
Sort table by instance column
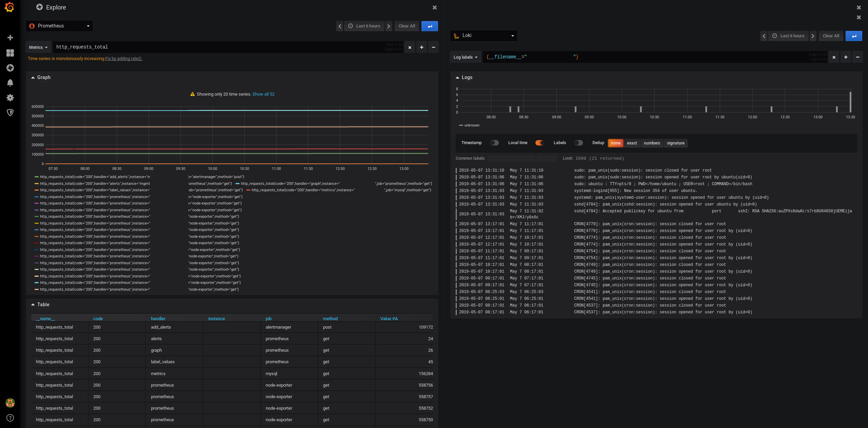[x=216, y=319]
